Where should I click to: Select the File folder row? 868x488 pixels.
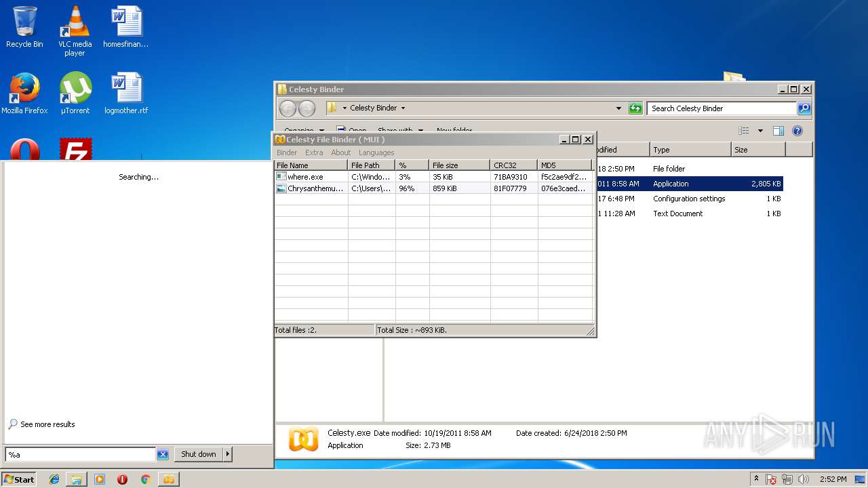[690, 169]
